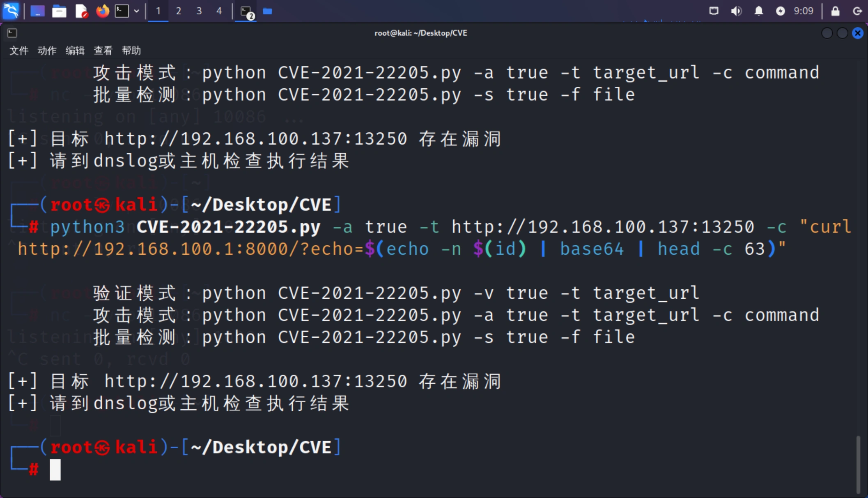Click the blue folder taskbar item

pos(268,11)
